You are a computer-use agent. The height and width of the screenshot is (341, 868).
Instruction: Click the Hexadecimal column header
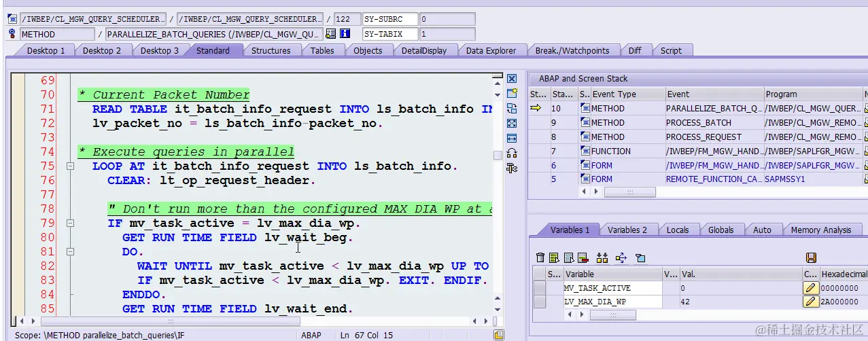tap(844, 274)
